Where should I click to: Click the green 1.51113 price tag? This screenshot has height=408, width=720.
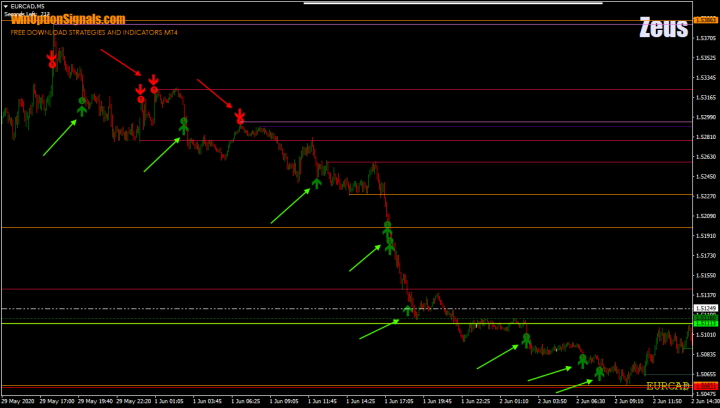pyautogui.click(x=706, y=323)
